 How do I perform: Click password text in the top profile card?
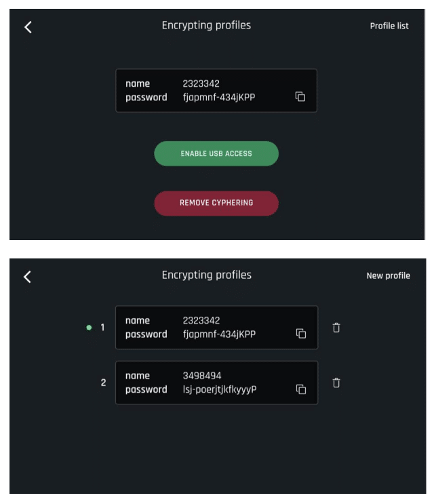coord(219,98)
